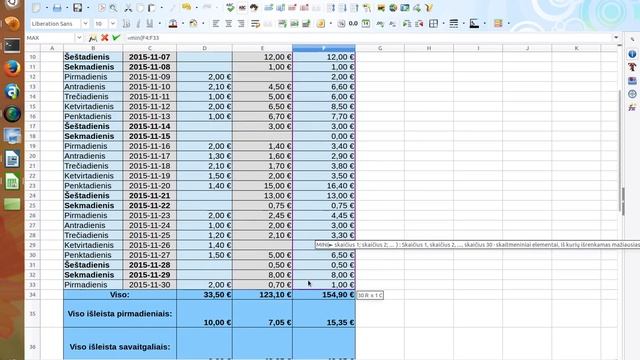Toggle the sidebar Properties deck

pos(632,54)
